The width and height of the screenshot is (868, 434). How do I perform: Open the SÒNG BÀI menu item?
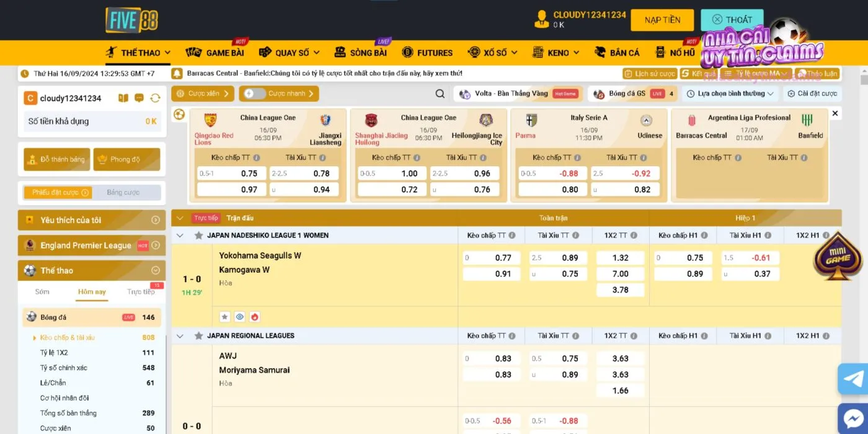point(361,53)
